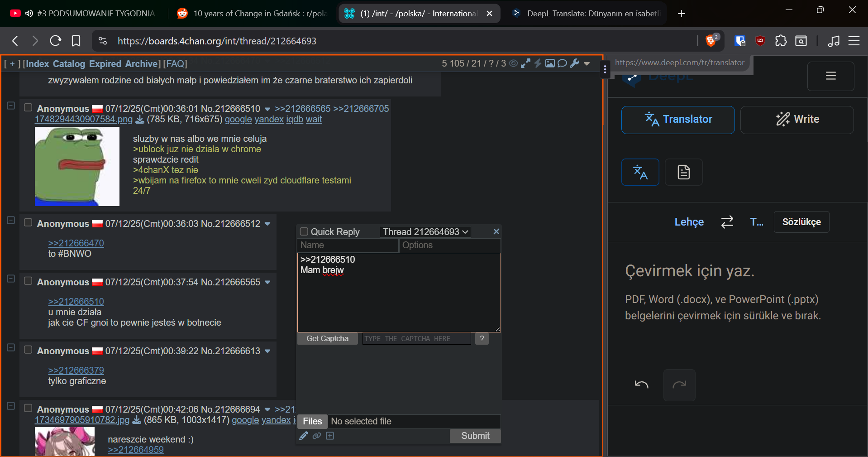868x457 pixels.
Task: Click the thread watcher eye icon
Action: coord(513,63)
